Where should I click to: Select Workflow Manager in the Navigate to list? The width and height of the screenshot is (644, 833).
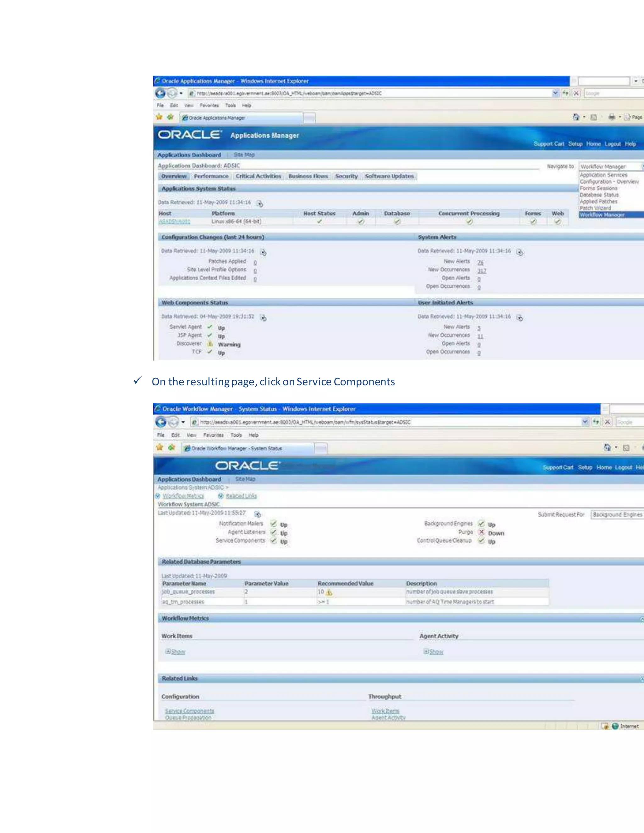602,215
